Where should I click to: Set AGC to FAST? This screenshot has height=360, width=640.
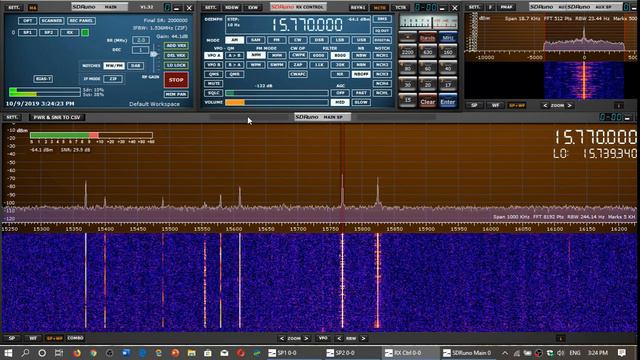point(361,93)
